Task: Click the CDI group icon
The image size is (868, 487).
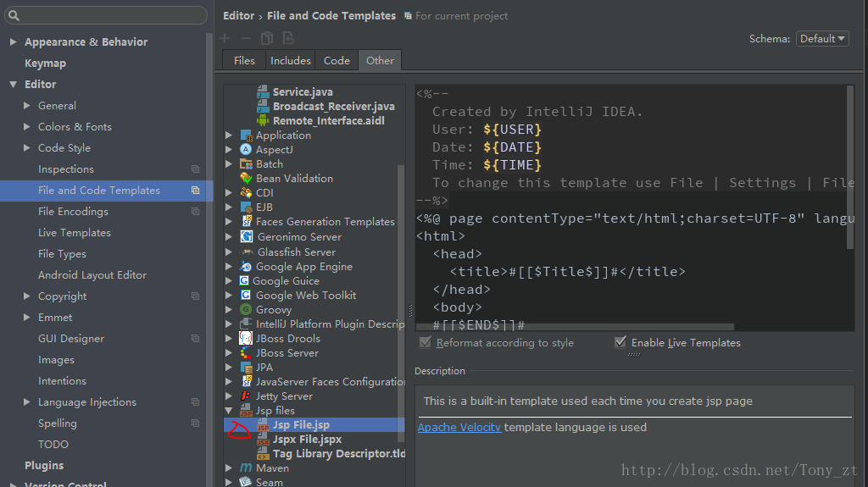Action: coord(246,192)
